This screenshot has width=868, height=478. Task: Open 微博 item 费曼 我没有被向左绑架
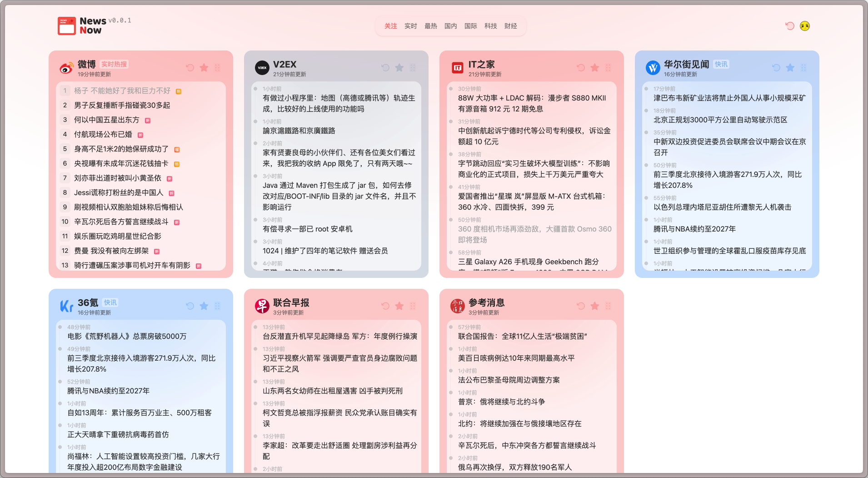click(111, 251)
